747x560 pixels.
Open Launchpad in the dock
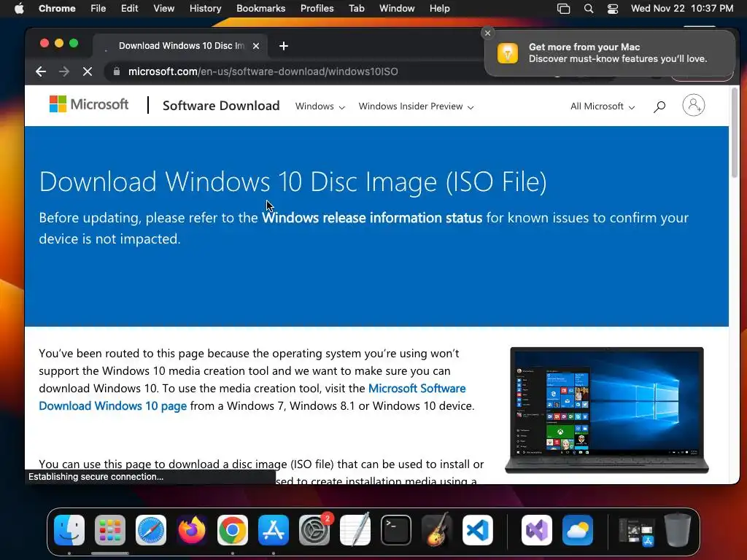(110, 529)
